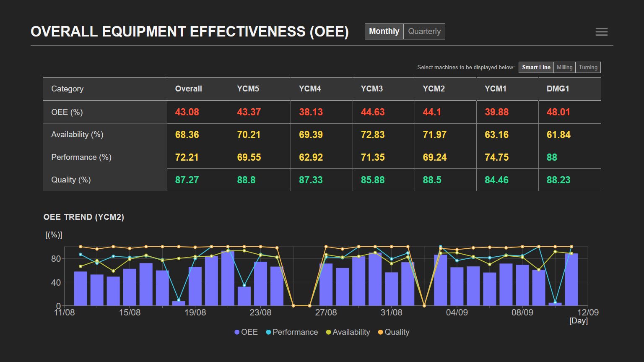This screenshot has width=644, height=362.
Task: Toggle Availability series in legend
Action: click(348, 332)
